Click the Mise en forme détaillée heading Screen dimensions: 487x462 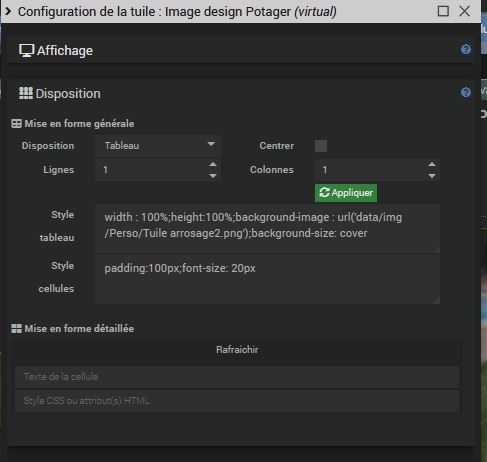pos(79,329)
